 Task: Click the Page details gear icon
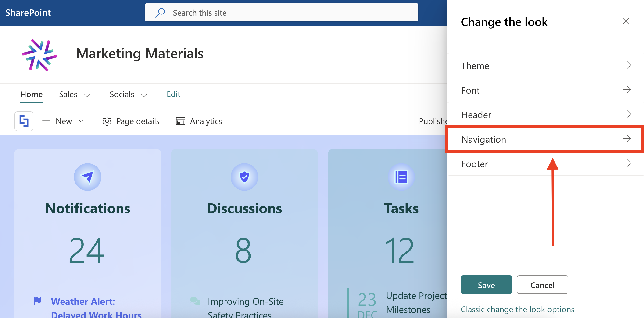click(107, 121)
